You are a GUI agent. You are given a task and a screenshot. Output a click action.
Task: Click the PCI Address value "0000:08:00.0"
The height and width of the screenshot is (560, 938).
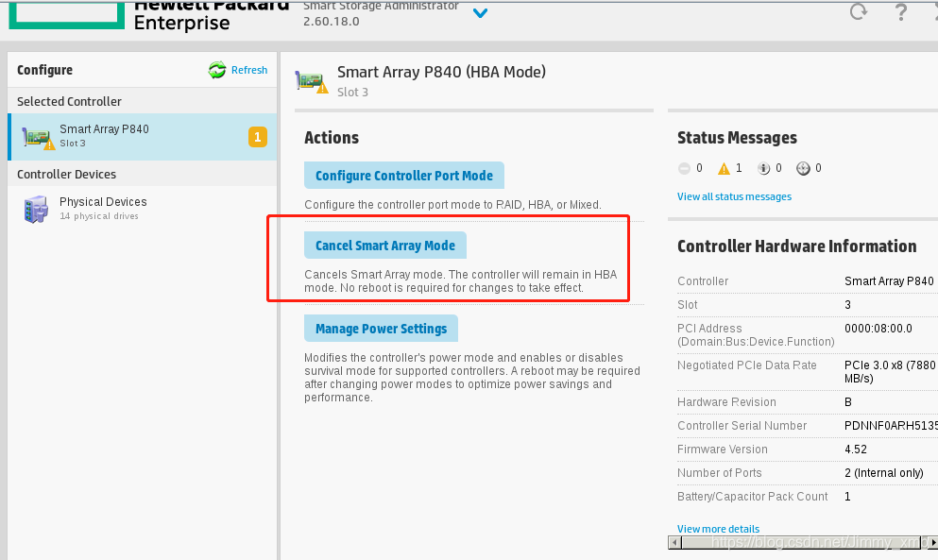(x=878, y=329)
